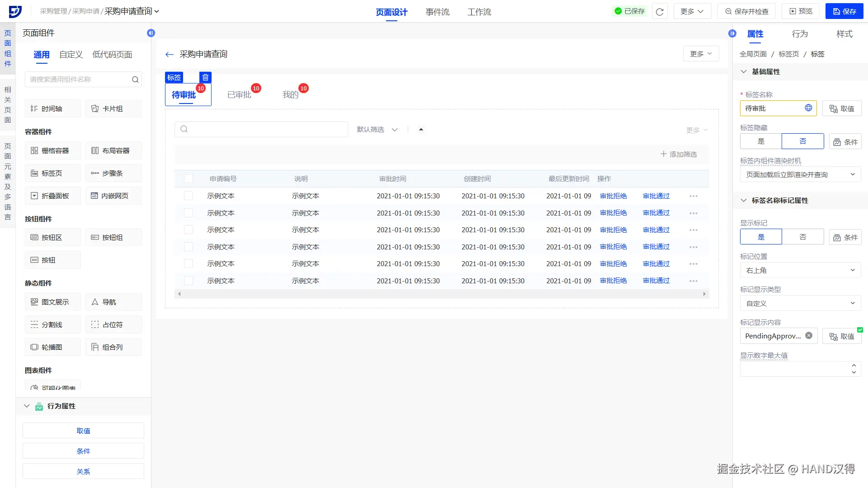Image resolution: width=868 pixels, height=488 pixels.
Task: Open the 标记位置 右上角 dropdown
Action: (800, 270)
